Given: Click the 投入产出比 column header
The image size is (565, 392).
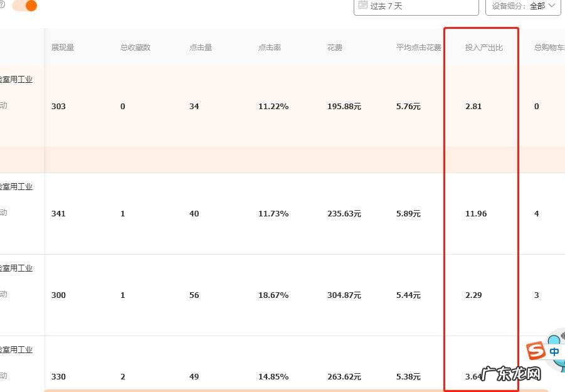Looking at the screenshot, I should (x=483, y=48).
